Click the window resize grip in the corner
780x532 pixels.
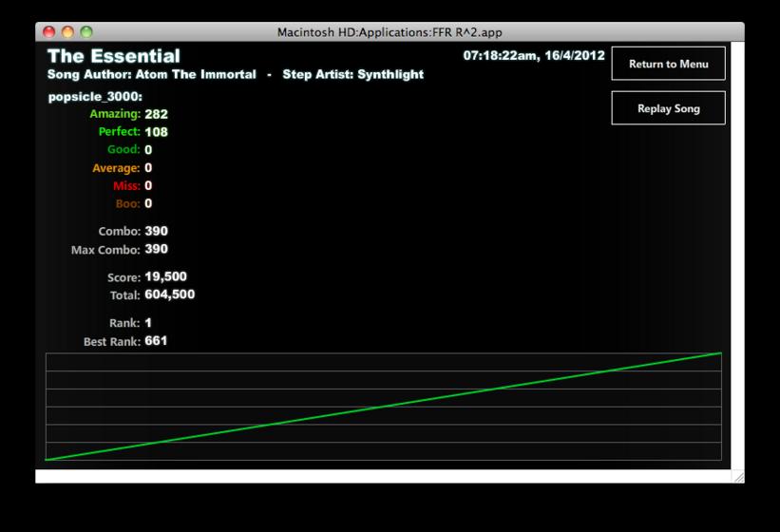click(739, 477)
